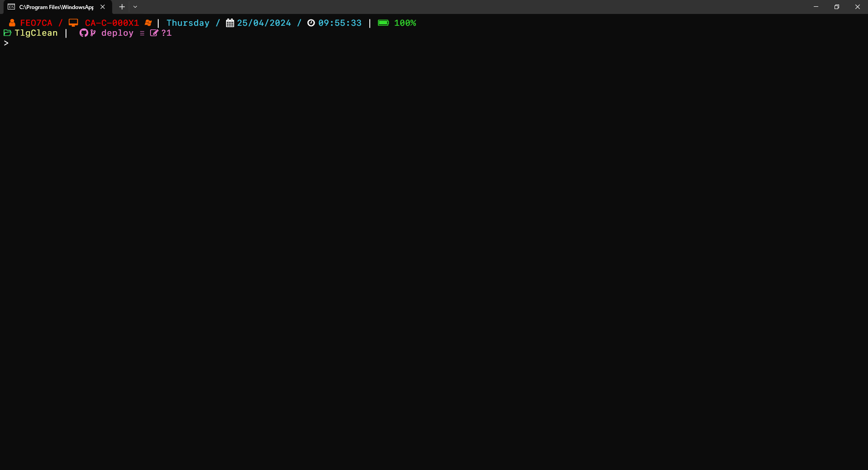
Task: Click the deploy branch name
Action: pos(118,33)
